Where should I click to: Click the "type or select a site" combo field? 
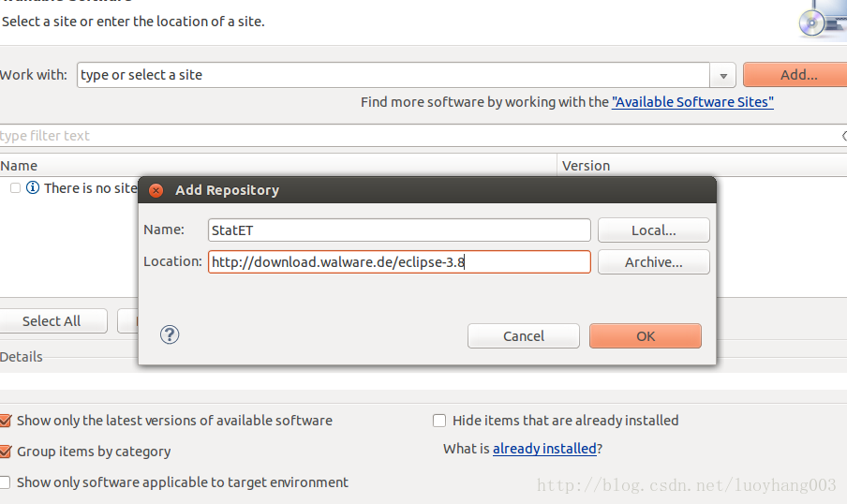click(394, 75)
